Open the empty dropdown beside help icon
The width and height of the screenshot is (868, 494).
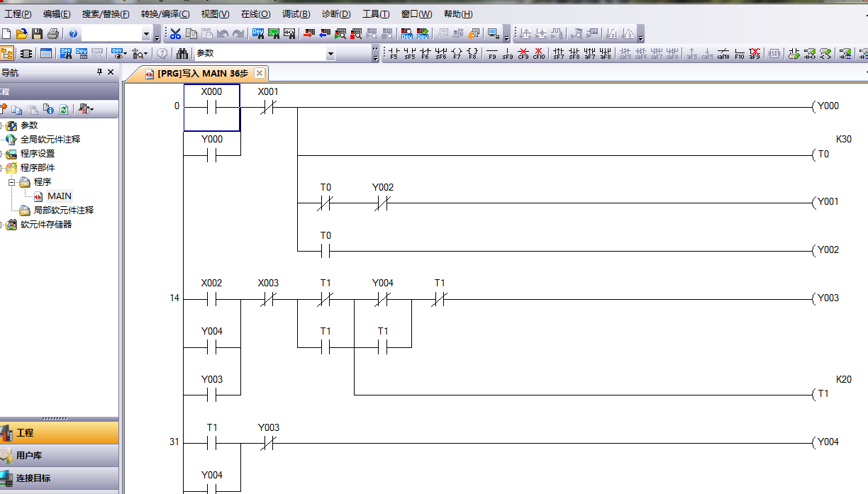point(147,33)
